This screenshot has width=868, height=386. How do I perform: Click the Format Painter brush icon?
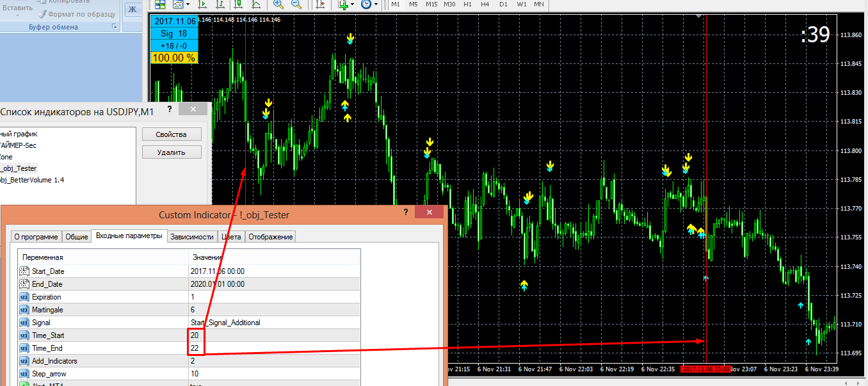(x=42, y=13)
